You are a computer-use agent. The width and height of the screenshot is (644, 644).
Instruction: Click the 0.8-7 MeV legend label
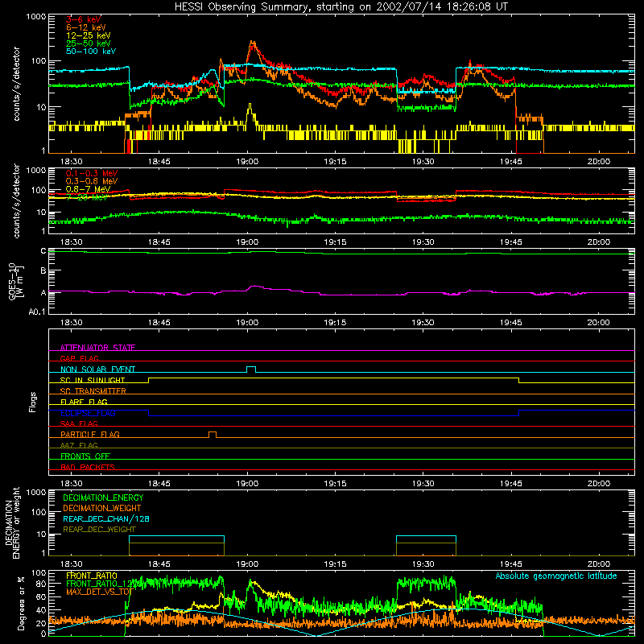coord(89,189)
